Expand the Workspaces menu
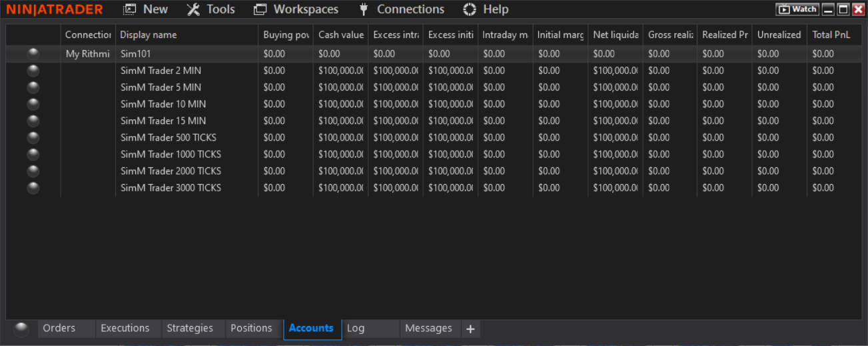 [296, 9]
